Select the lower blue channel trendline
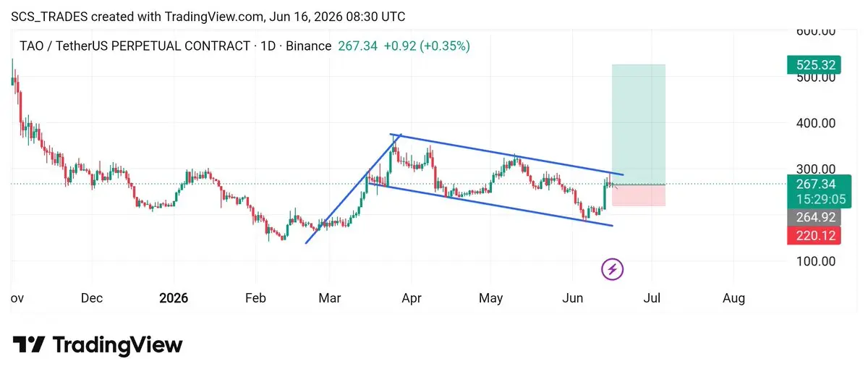The height and width of the screenshot is (377, 868). (x=490, y=205)
